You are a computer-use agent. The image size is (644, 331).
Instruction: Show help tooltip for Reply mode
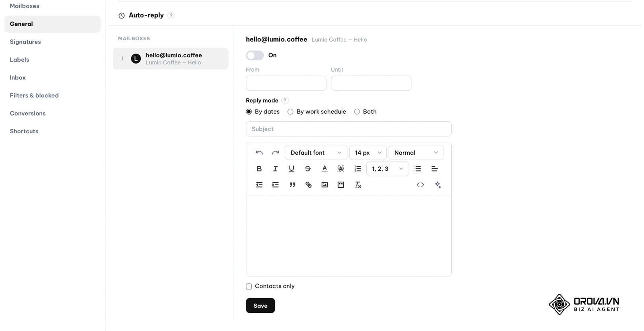coord(285,101)
